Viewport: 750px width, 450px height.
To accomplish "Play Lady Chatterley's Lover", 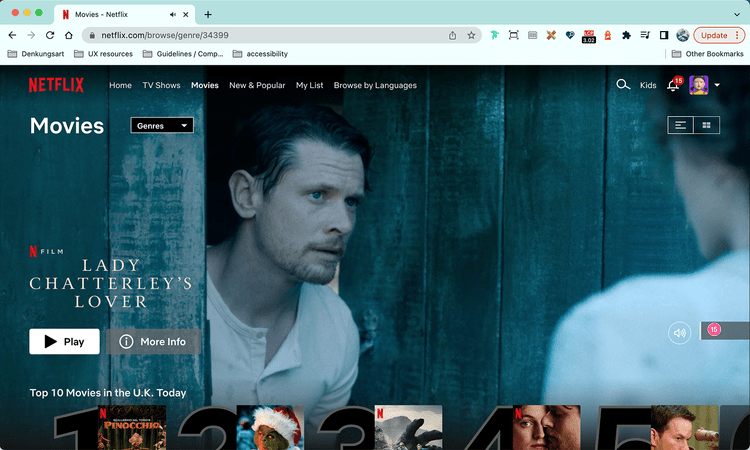I will [x=65, y=341].
